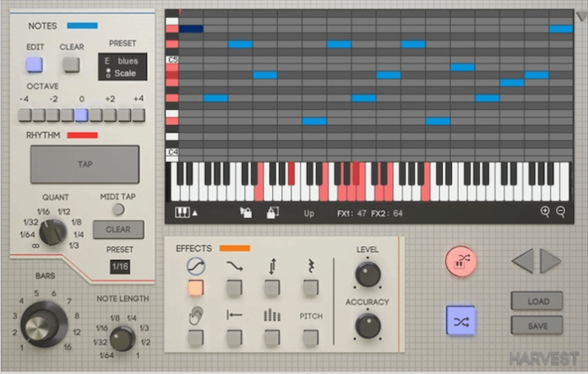Go to previous preset with the left arrow
This screenshot has width=588, height=374.
[x=523, y=261]
